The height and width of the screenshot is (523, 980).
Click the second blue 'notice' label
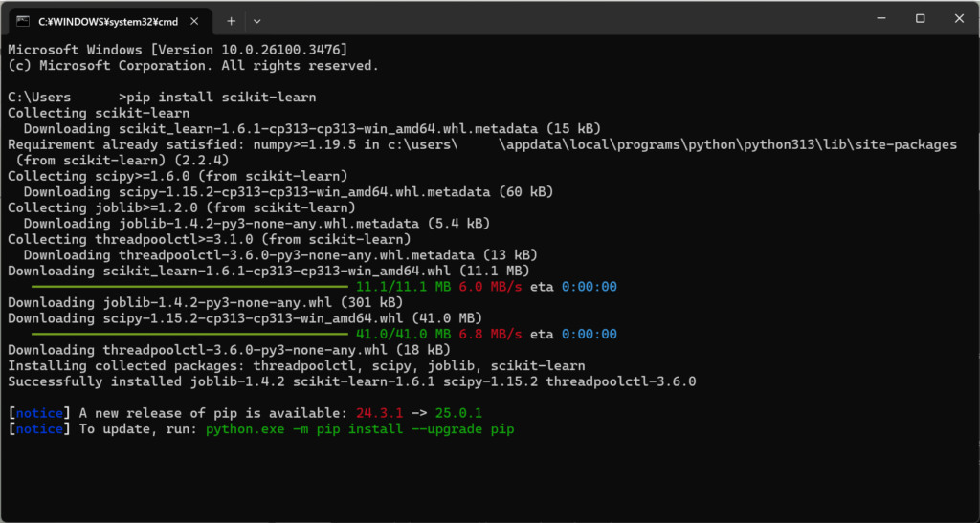click(x=39, y=429)
